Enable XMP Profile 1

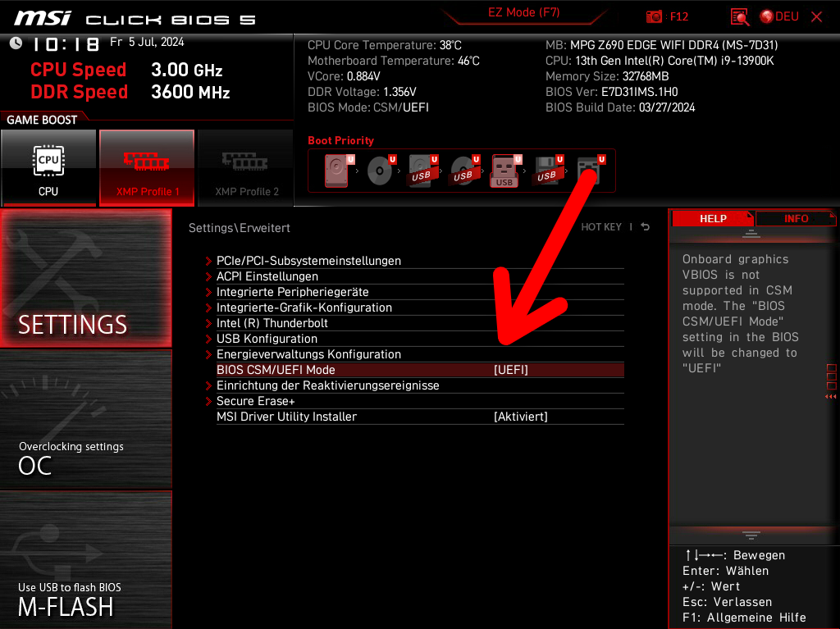pos(147,168)
